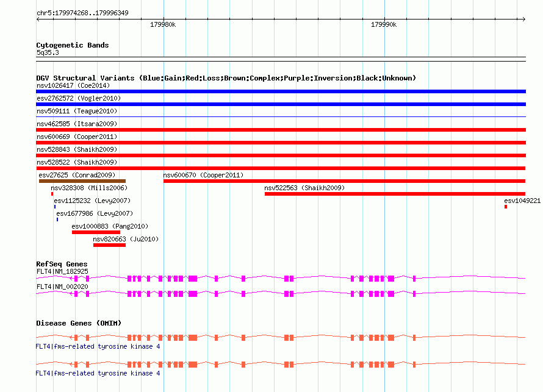Select the small red marker under esv1049221
The width and height of the screenshot is (543, 392).
[506, 207]
